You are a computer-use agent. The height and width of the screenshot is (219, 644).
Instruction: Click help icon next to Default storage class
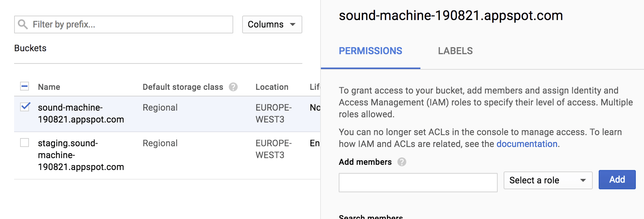[x=233, y=87]
